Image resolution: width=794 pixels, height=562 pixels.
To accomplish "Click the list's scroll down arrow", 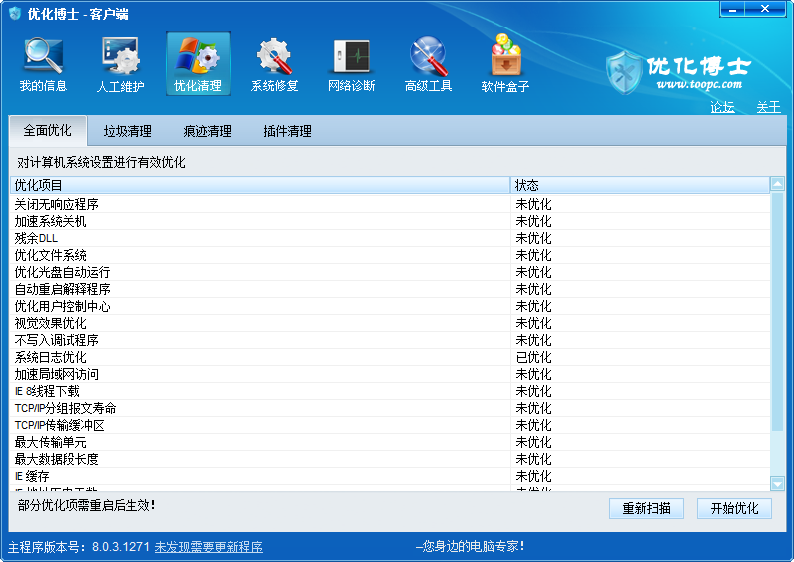I will point(777,483).
